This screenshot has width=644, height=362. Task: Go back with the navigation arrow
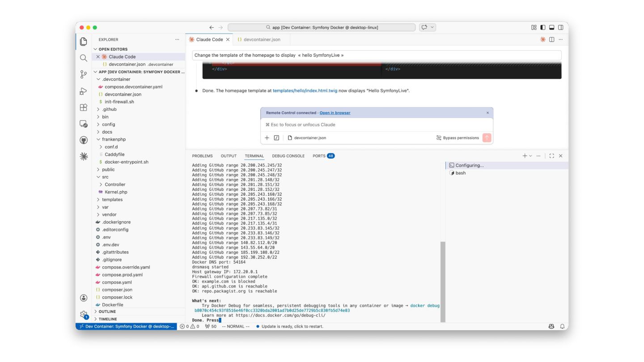pos(212,27)
